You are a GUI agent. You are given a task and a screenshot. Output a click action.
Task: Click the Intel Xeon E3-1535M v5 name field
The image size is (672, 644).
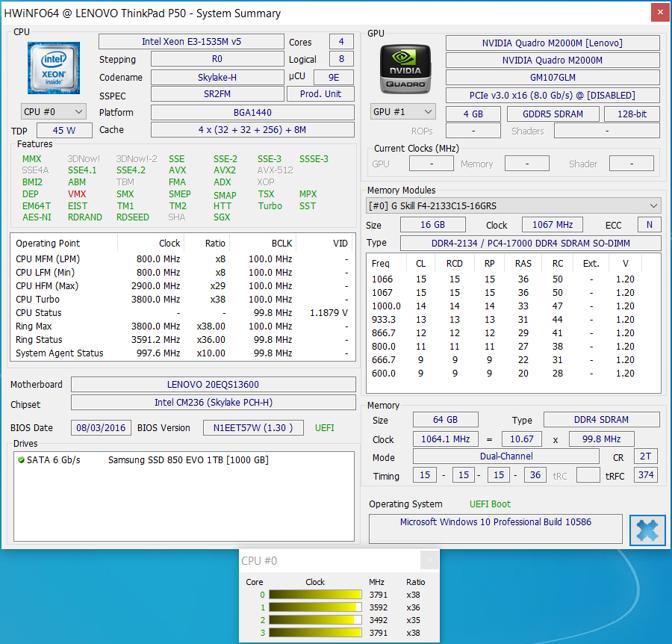(x=191, y=42)
